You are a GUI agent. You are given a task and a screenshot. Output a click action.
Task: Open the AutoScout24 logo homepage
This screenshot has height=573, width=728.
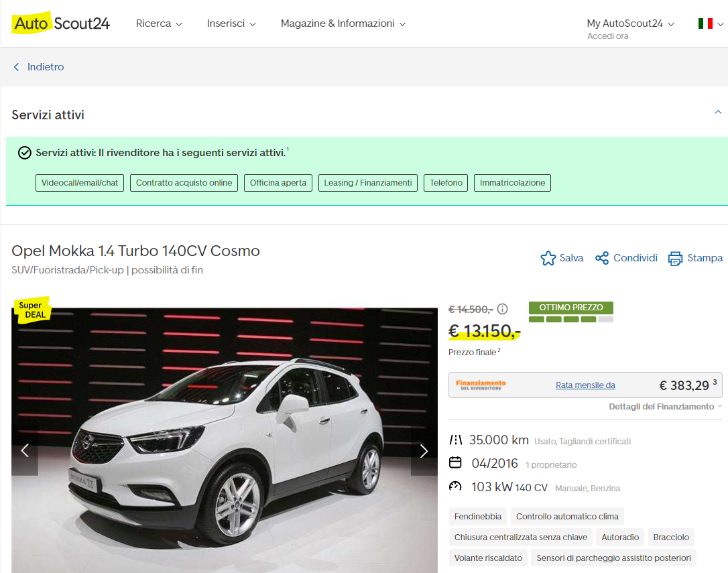[61, 23]
